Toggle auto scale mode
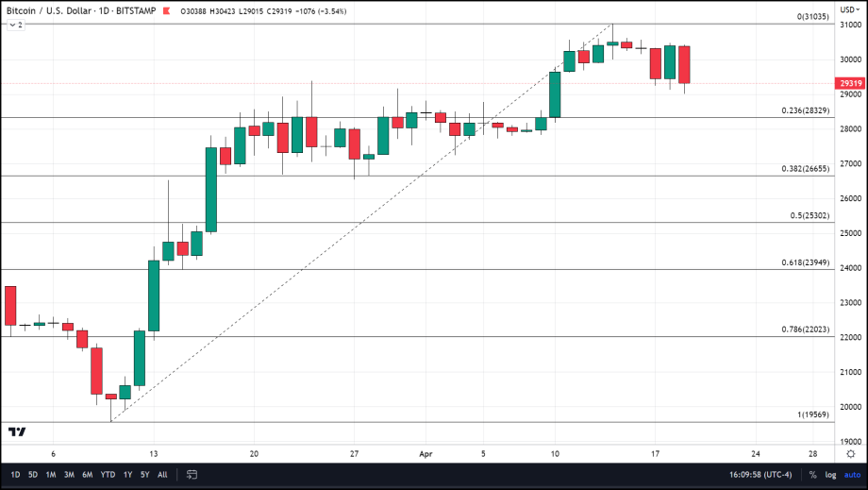This screenshot has height=490, width=868. (x=851, y=474)
